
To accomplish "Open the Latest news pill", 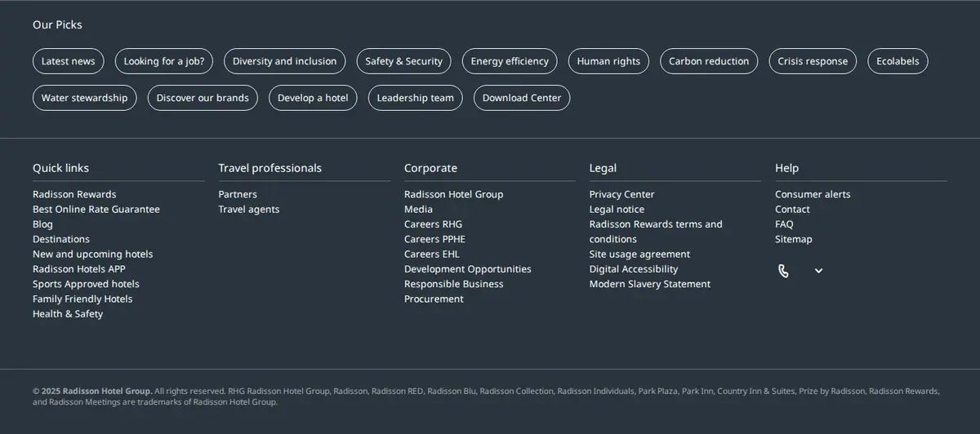I will coord(68,61).
